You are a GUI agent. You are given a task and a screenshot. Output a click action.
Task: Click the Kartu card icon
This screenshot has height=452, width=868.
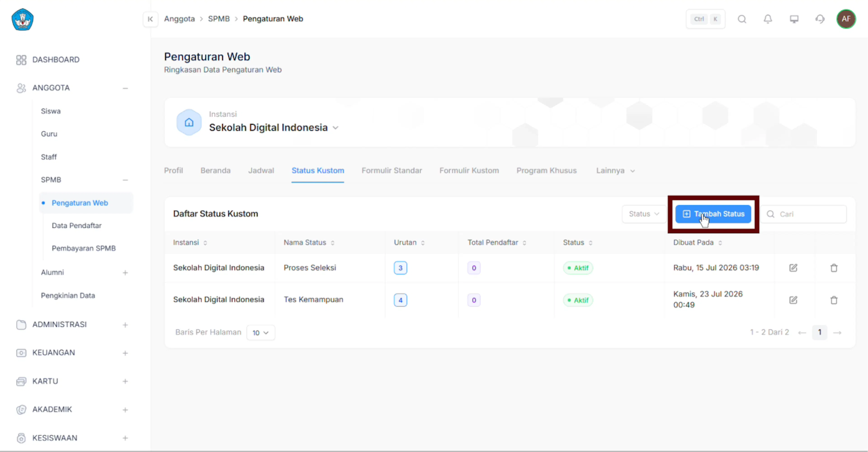[21, 381]
